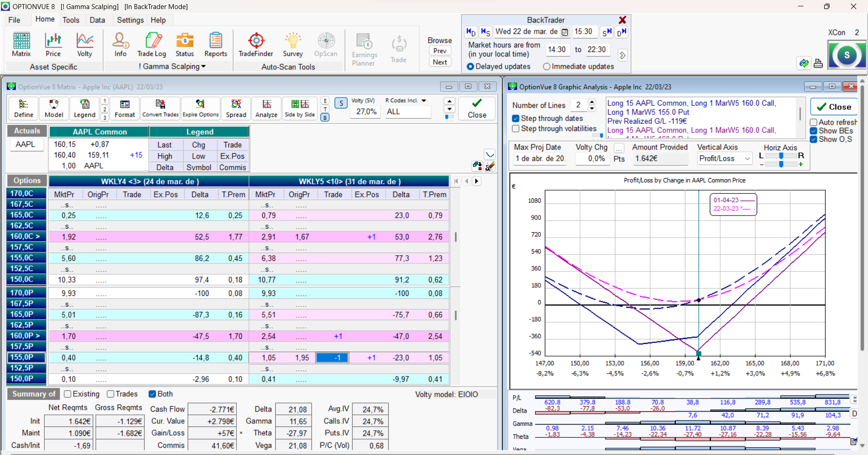Launch TradeFinder
Image resolution: width=868 pixels, height=455 pixels.
pos(256,45)
